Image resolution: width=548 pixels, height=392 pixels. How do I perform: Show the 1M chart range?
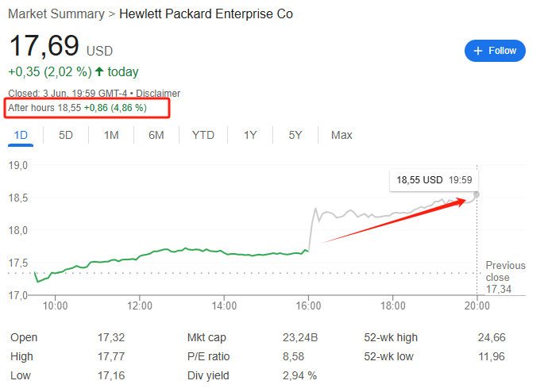point(111,135)
